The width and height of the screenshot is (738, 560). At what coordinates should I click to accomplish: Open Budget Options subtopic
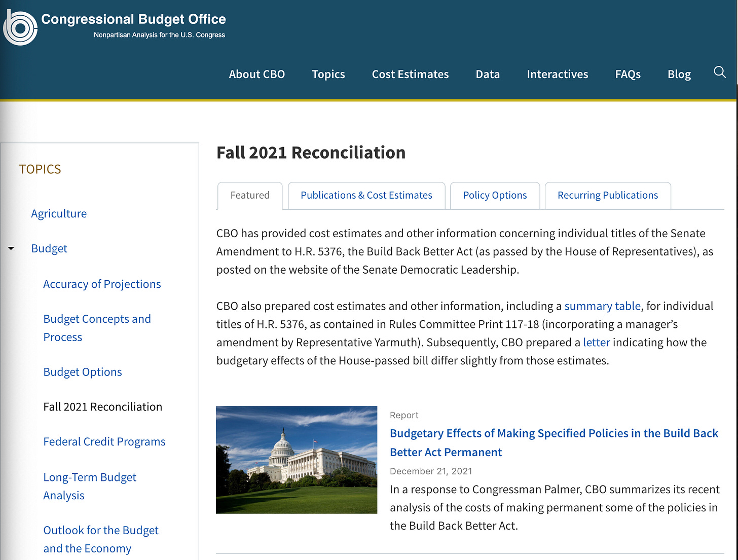(83, 372)
